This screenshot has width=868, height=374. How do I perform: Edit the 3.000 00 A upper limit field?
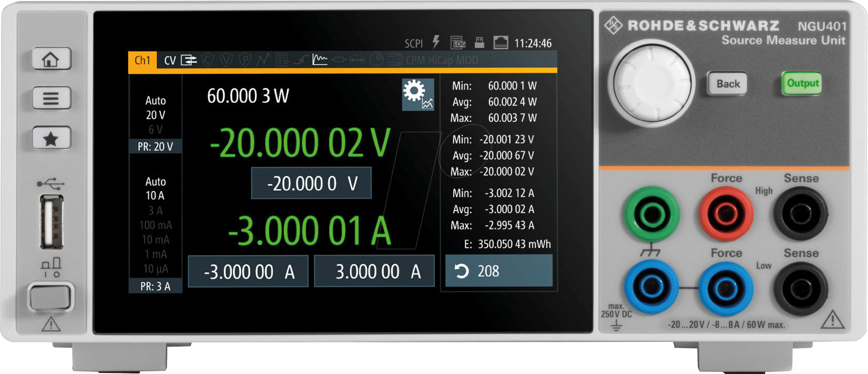[374, 272]
